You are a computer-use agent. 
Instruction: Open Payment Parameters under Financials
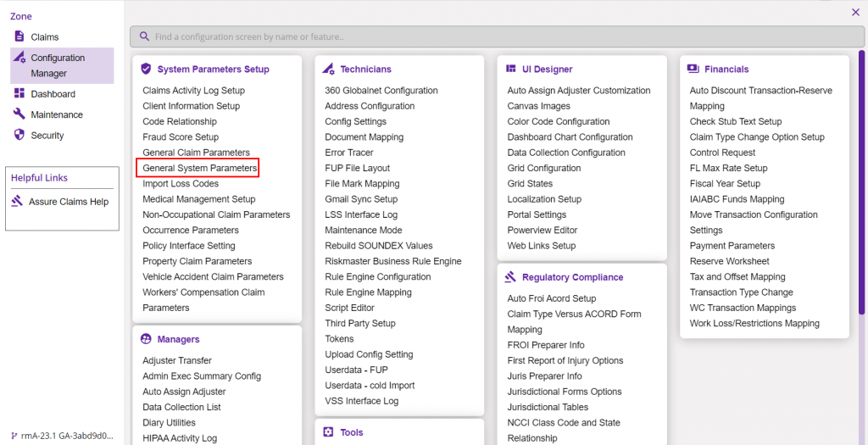[732, 246]
